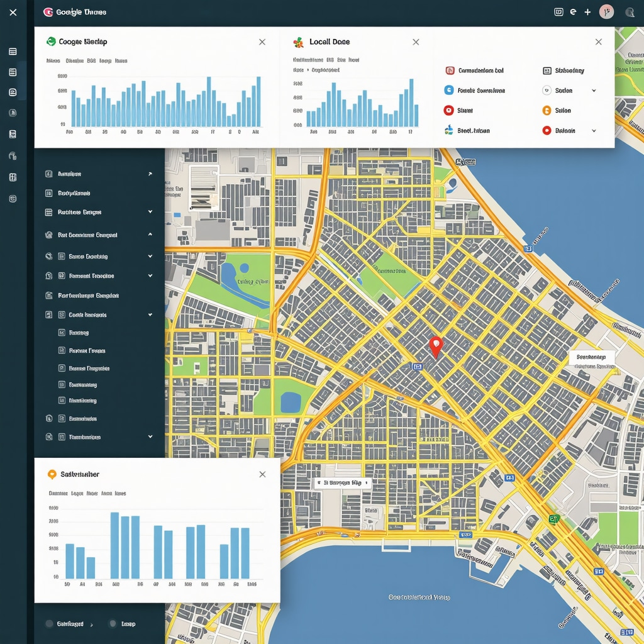Screen dimensions: 644x644
Task: Click the diagonal arrow on the first sidebar row
Action: [150, 174]
